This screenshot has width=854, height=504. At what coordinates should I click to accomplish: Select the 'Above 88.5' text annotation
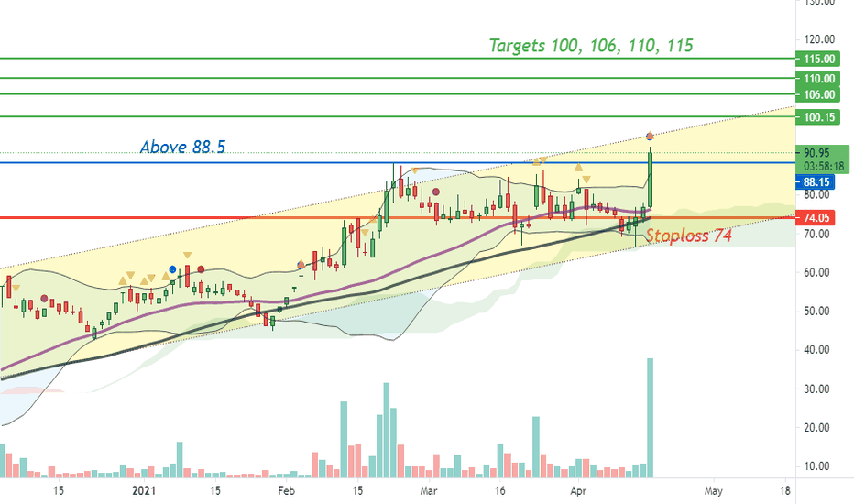tap(182, 148)
